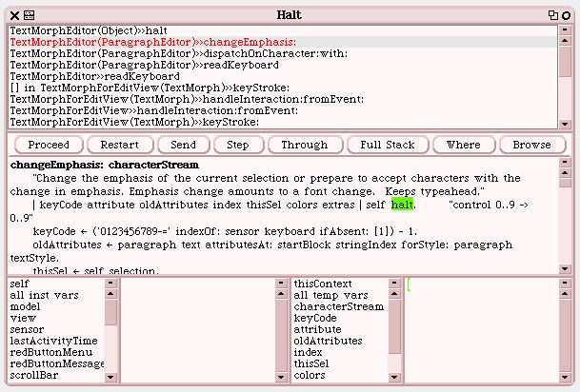Select 'thisContext' in context variable list
The image size is (580, 392).
[340, 284]
